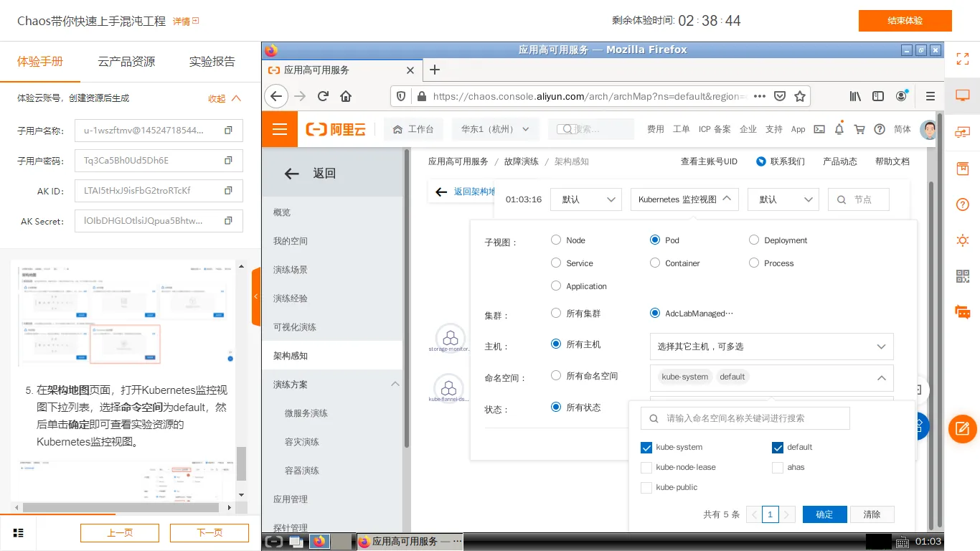Check the kube-public namespace checkbox

[646, 488]
